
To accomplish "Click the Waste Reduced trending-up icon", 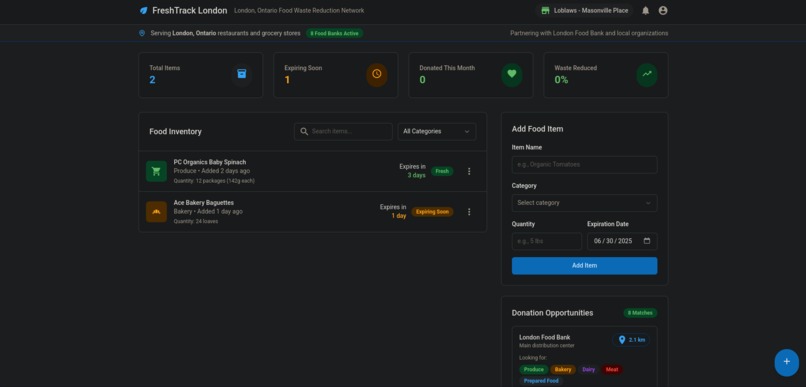I will [x=647, y=74].
